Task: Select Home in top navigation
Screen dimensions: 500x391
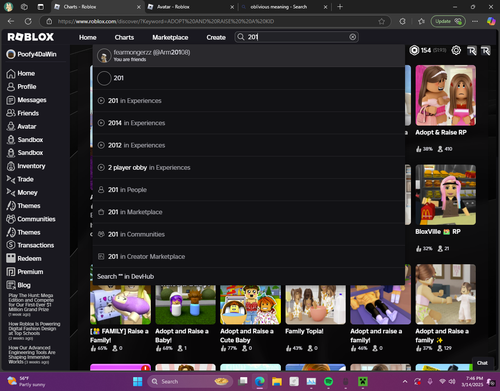Action: tap(88, 37)
